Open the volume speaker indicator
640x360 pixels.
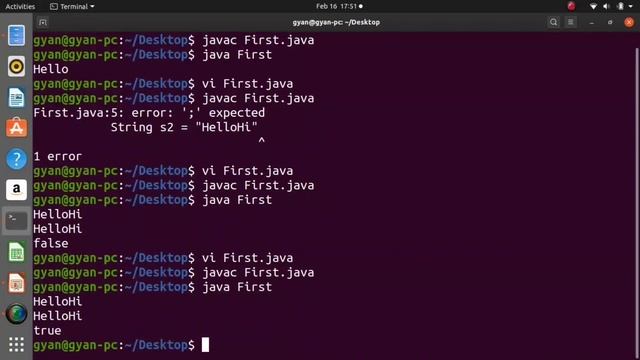click(x=607, y=7)
